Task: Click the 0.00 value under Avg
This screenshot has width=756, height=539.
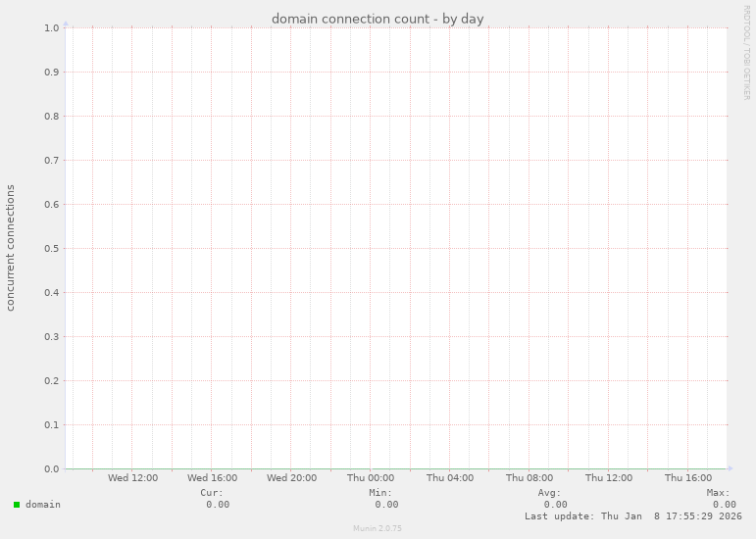Action: [555, 505]
